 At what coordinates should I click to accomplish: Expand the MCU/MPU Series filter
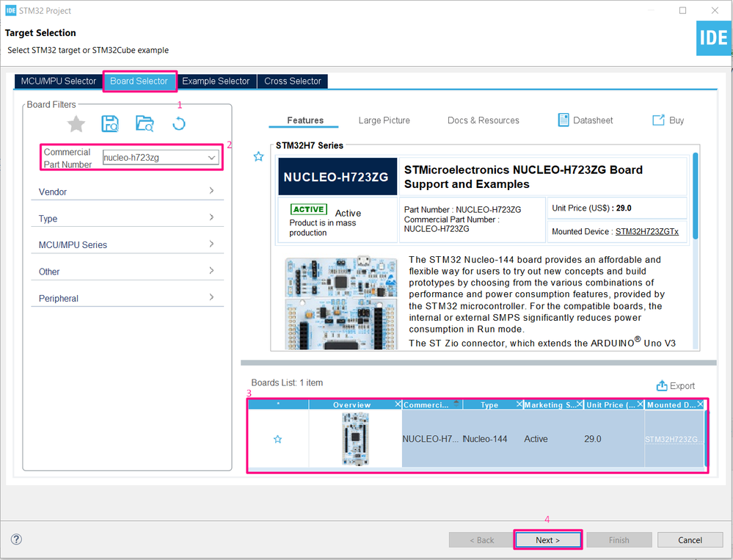pos(127,244)
